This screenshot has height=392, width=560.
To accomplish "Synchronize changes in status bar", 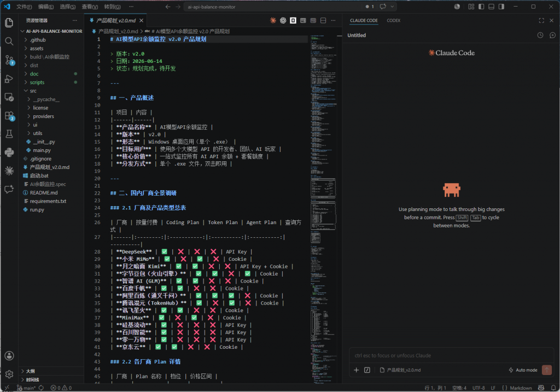I will [41, 388].
